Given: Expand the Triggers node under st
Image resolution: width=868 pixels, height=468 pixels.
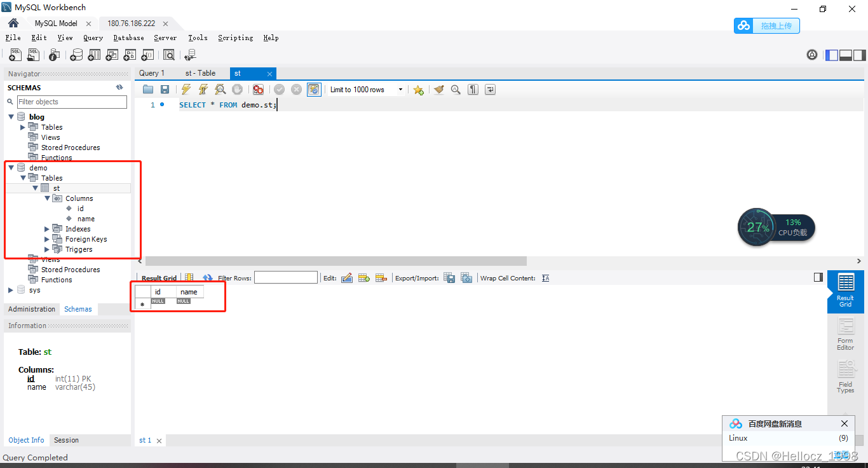Looking at the screenshot, I should click(x=47, y=249).
